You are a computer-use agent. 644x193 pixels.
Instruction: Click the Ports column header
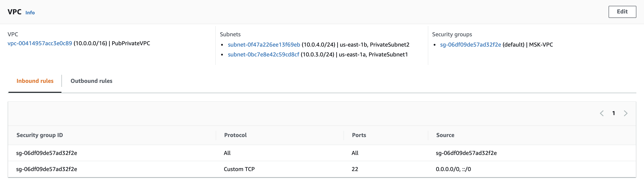(359, 135)
